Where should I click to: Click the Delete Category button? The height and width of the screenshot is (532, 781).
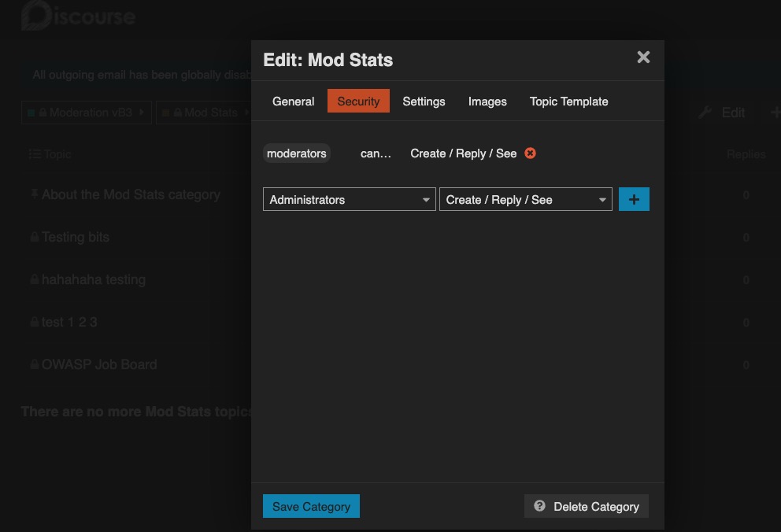point(587,506)
